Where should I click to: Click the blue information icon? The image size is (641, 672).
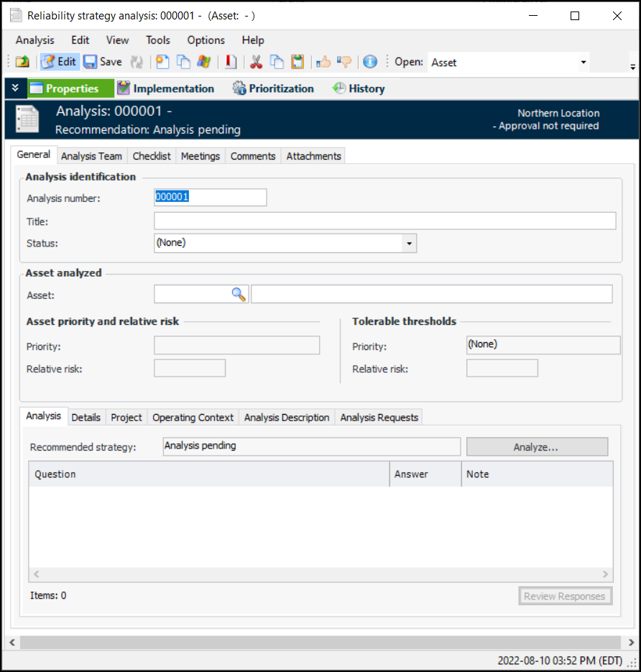pyautogui.click(x=370, y=62)
